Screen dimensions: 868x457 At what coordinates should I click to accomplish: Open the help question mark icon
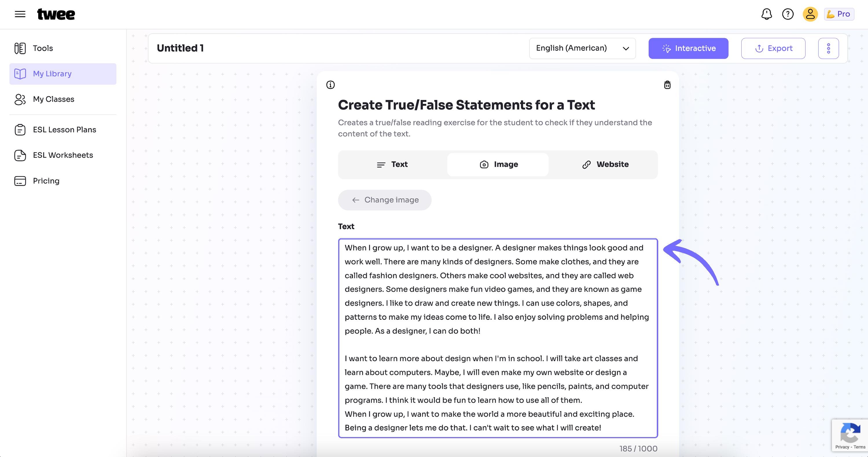pyautogui.click(x=788, y=14)
